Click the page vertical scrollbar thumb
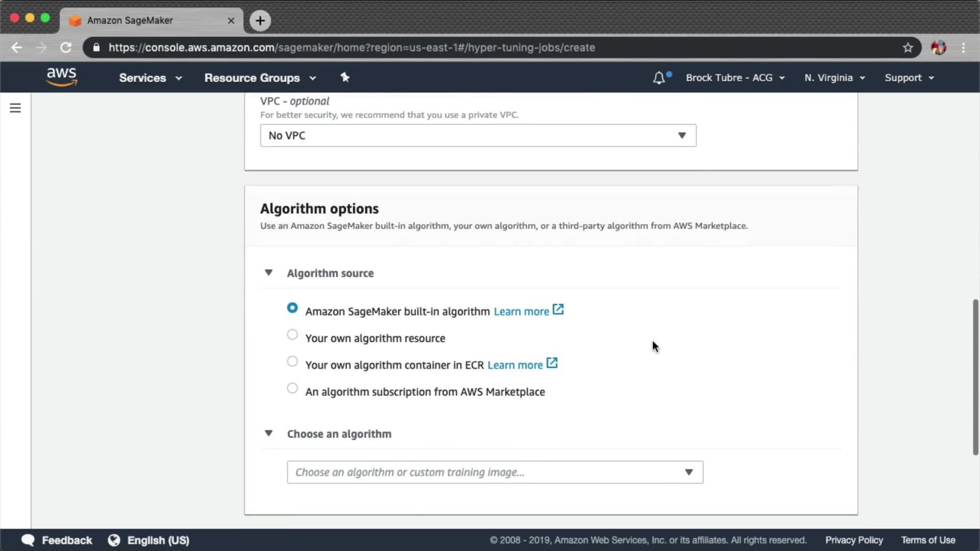Screen dimensions: 980x551 tap(975, 378)
